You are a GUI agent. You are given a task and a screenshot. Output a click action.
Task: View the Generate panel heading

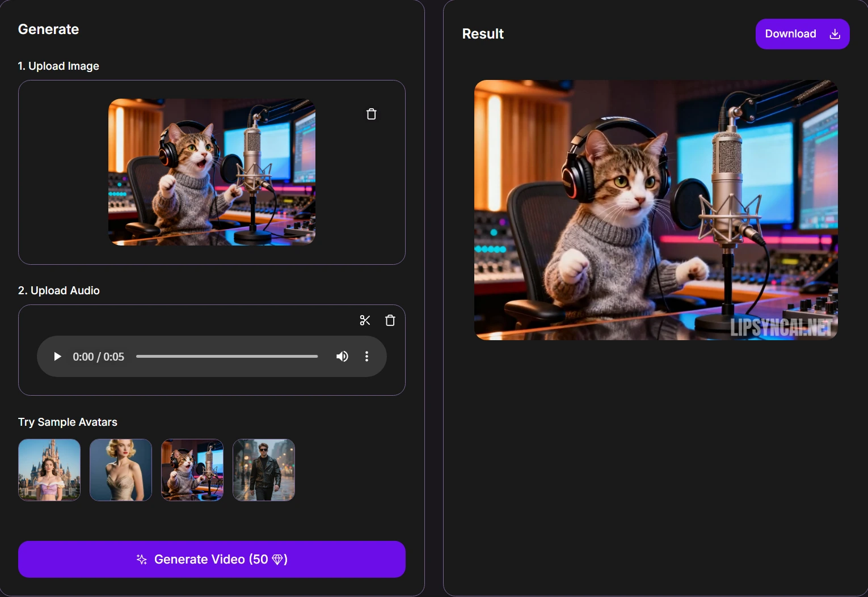48,29
